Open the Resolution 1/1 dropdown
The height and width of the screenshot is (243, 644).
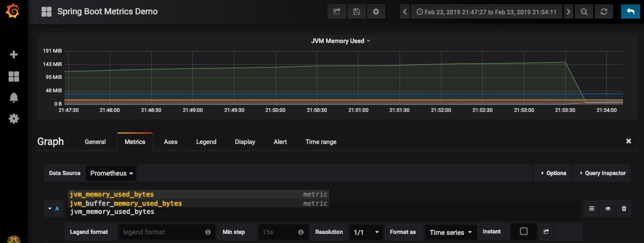point(366,232)
